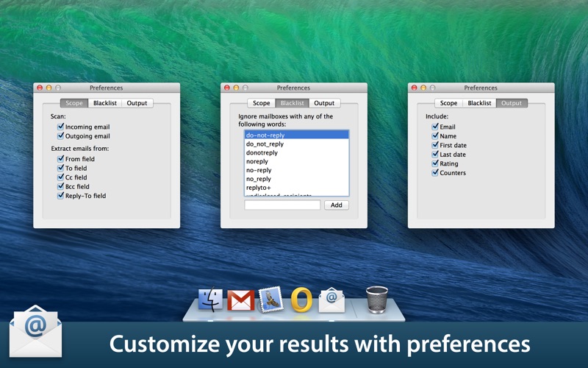Open Apple Mail stamp icon in dock
This screenshot has width=588, height=368.
[270, 300]
